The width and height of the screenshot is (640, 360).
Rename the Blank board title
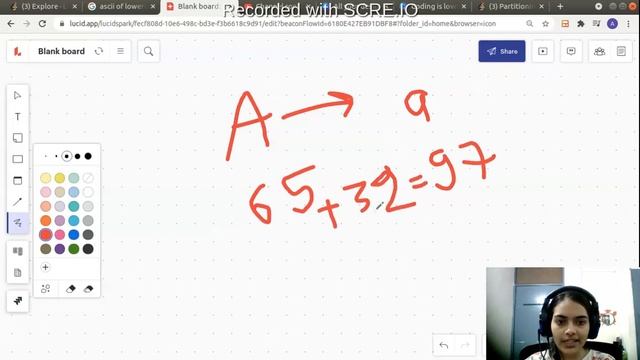61,51
